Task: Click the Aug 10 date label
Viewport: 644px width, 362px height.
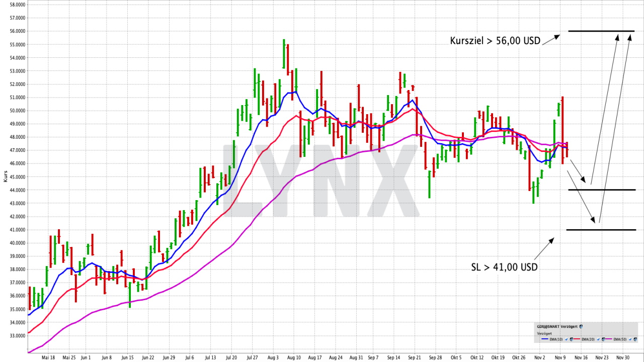Action: tap(293, 358)
